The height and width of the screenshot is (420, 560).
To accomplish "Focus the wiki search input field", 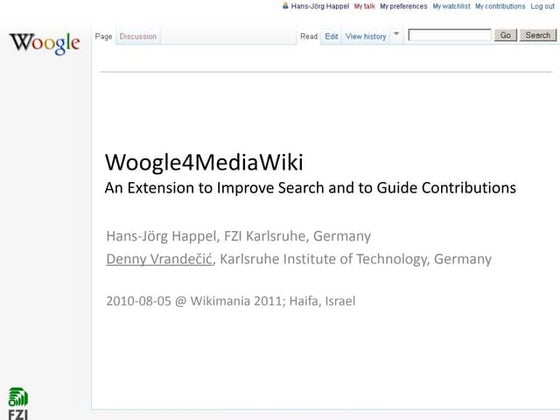I will click(x=450, y=35).
